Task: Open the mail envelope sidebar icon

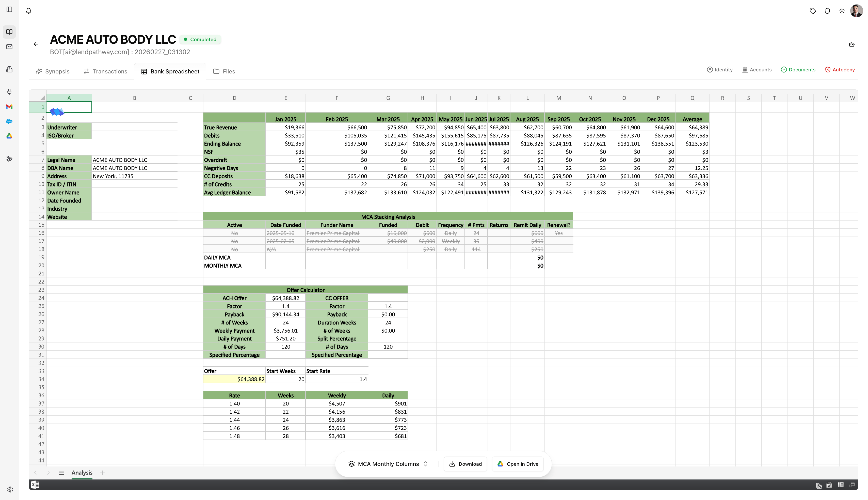Action: (x=9, y=47)
